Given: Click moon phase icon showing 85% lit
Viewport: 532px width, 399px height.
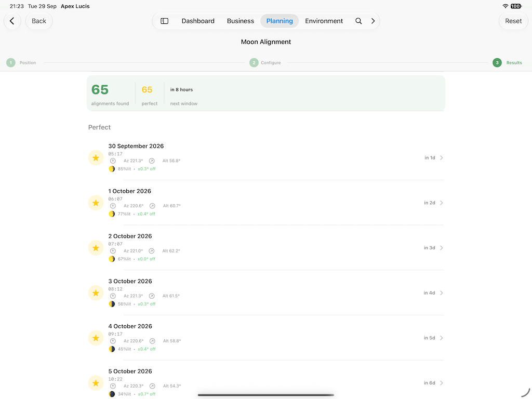Looking at the screenshot, I should tap(112, 169).
